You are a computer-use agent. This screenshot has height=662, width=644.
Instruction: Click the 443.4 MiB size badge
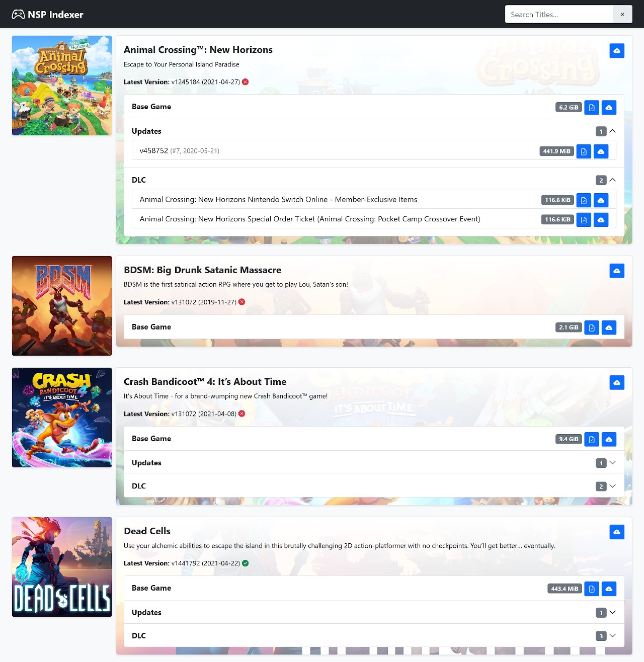point(565,589)
